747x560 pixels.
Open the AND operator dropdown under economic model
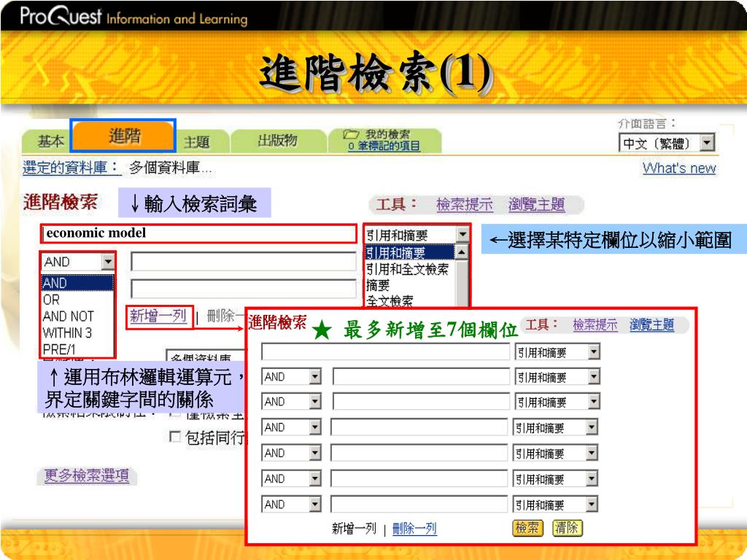[78, 262]
